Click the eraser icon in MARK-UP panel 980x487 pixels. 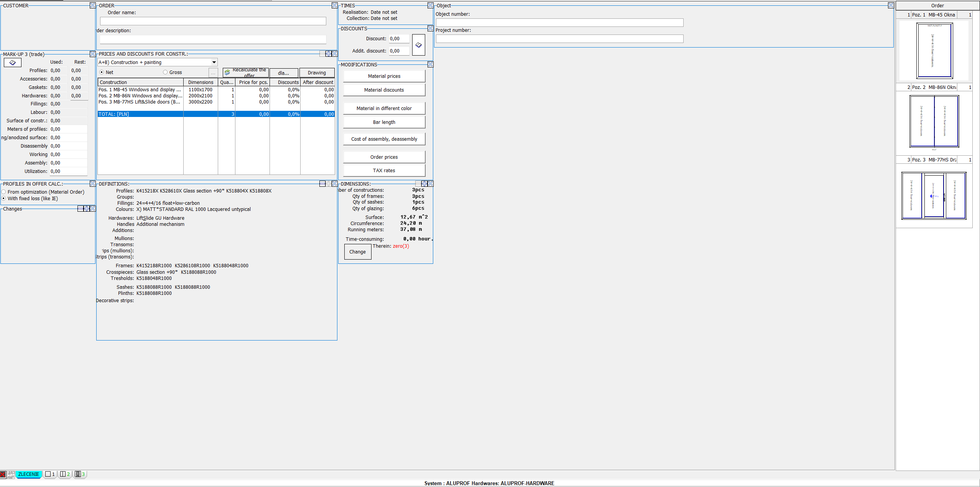12,63
